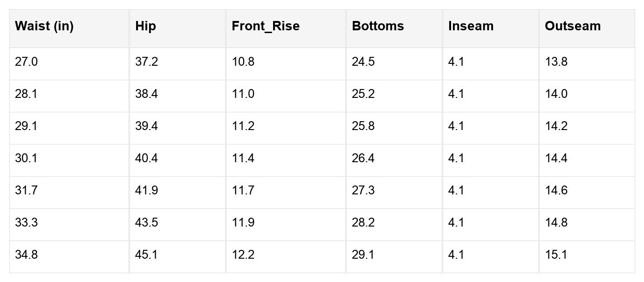Select the Bottoms column header
This screenshot has height=282, width=644.
(x=394, y=28)
